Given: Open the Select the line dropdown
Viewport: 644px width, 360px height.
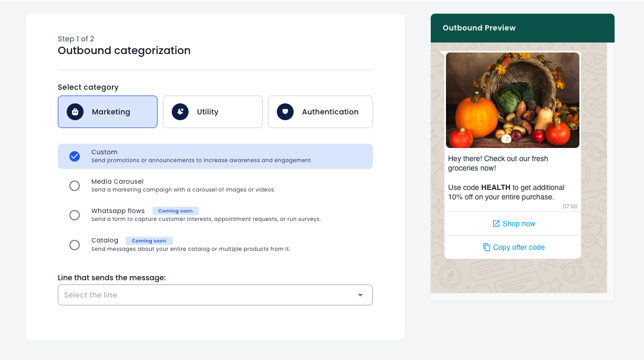Looking at the screenshot, I should tap(210, 295).
